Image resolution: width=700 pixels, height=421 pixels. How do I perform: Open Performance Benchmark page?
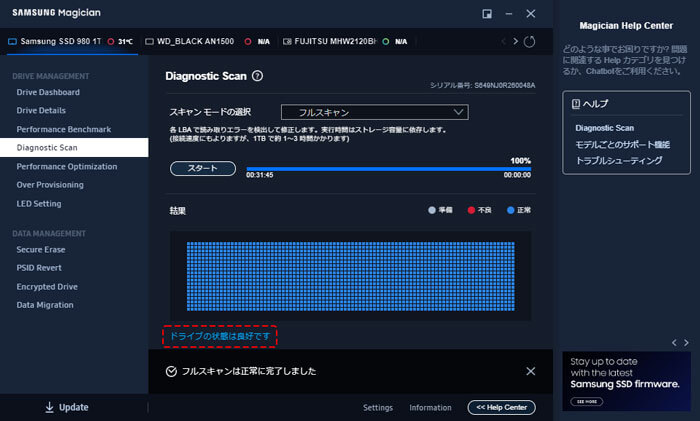pos(64,129)
